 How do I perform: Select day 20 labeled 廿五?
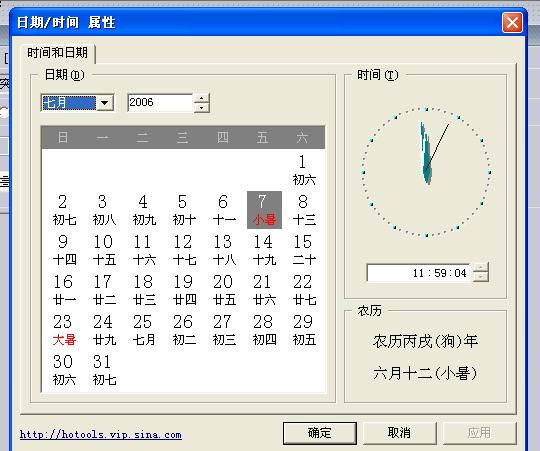click(x=224, y=290)
